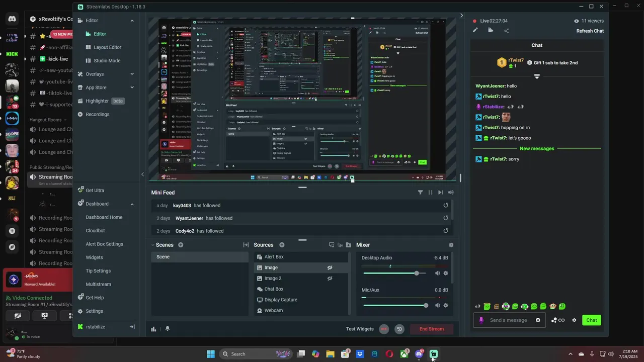The width and height of the screenshot is (644, 362).
Task: Open Cloudbot under Dashboard
Action: pyautogui.click(x=95, y=230)
